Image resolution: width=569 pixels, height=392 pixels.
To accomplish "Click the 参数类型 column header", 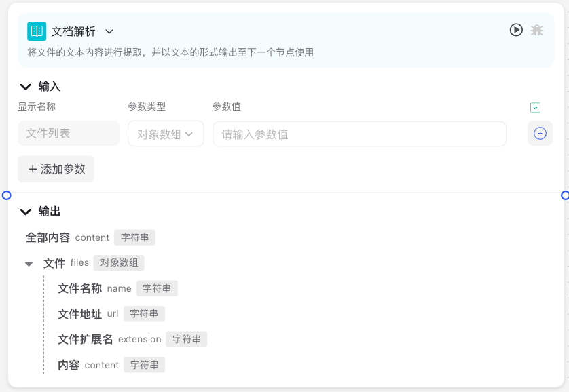I will [147, 106].
